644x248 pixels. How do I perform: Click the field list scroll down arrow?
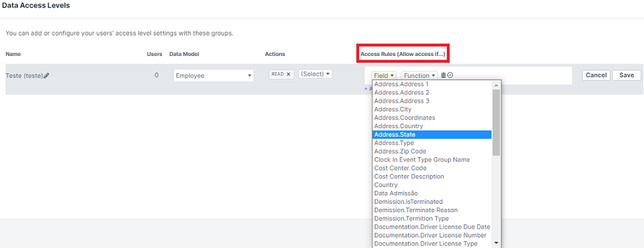point(496,243)
